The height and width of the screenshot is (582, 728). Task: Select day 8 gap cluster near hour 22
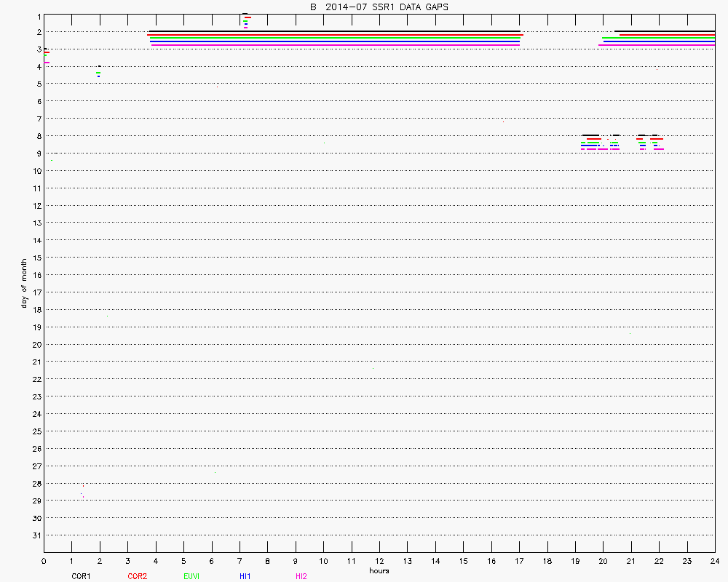click(657, 142)
